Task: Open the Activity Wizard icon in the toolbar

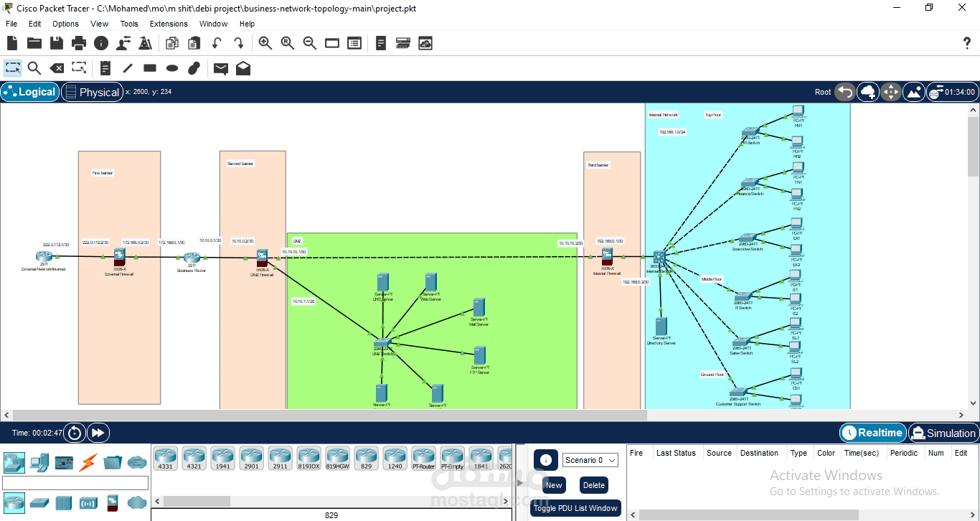Action: pos(146,43)
